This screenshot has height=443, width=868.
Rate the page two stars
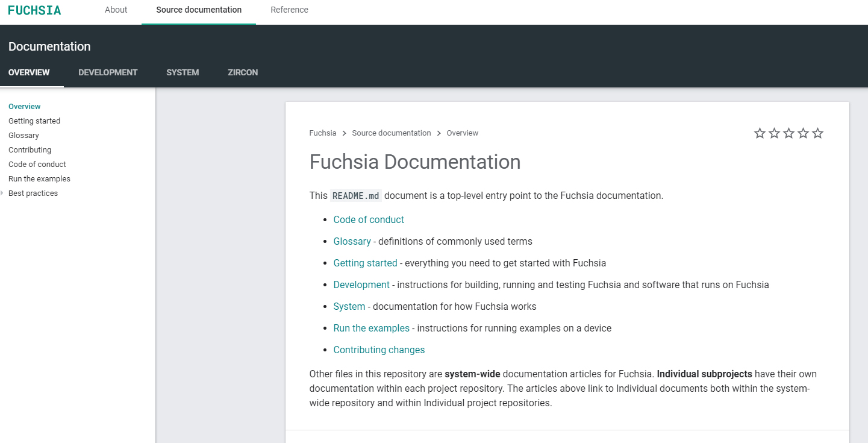click(774, 133)
